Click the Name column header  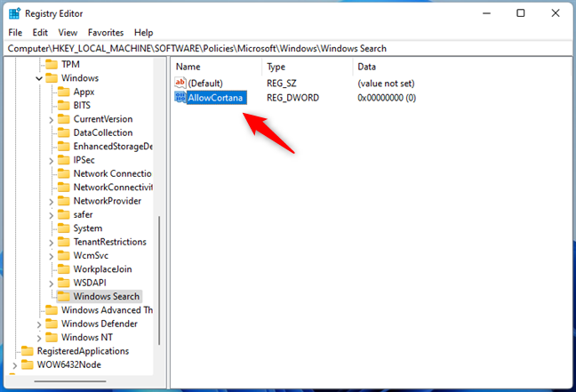[x=217, y=67]
